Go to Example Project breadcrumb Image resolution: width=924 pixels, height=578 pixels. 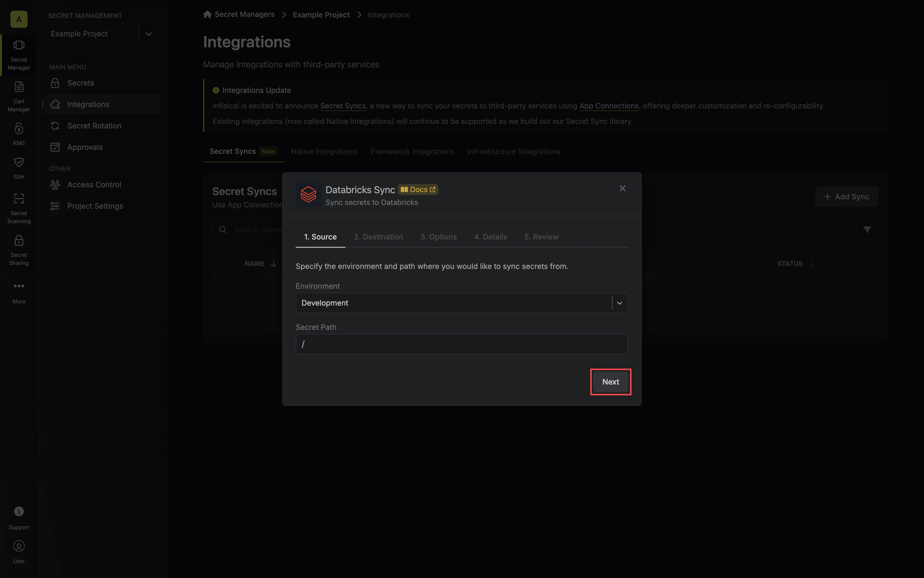tap(321, 14)
